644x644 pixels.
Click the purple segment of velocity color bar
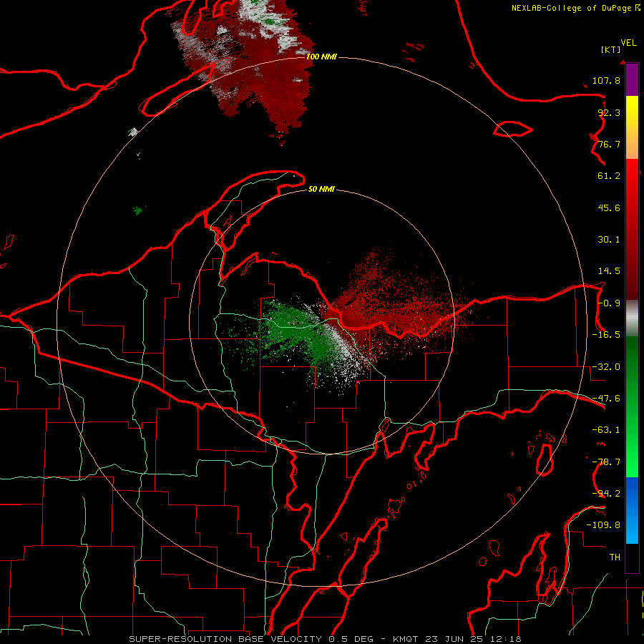click(632, 80)
